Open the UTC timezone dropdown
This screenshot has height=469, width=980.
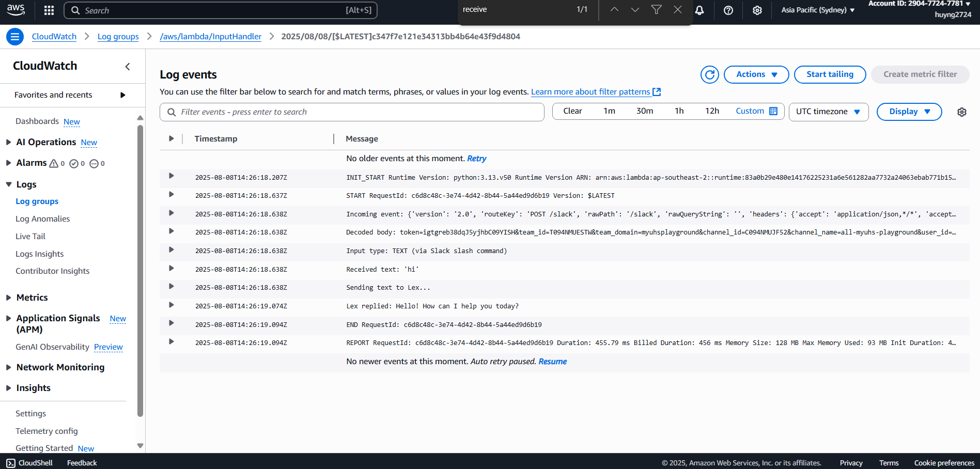(x=829, y=112)
